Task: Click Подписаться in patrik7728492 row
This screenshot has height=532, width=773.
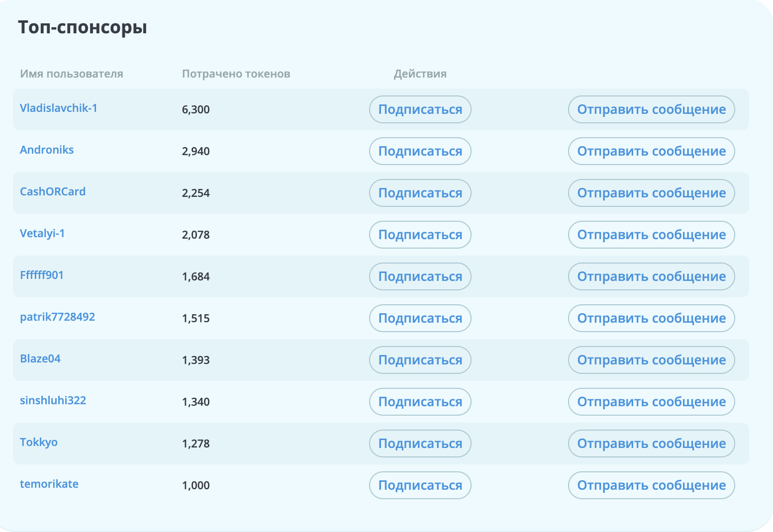Action: (x=420, y=318)
